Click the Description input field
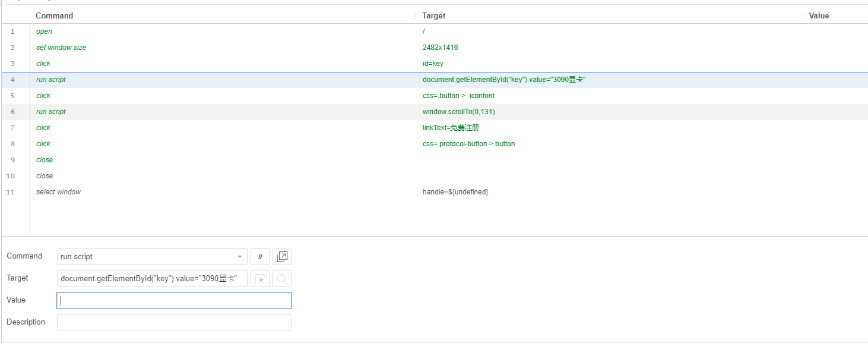The image size is (868, 343). pyautogui.click(x=174, y=323)
